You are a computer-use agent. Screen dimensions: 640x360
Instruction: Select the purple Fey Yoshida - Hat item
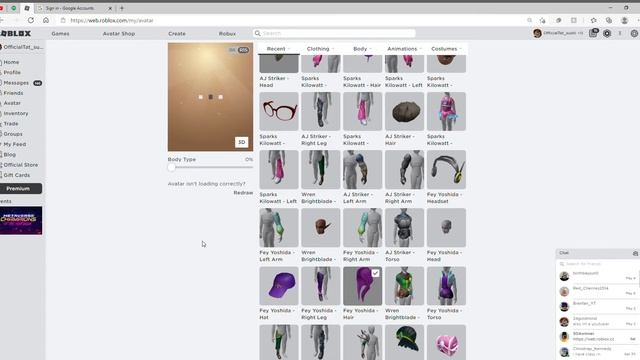(279, 286)
